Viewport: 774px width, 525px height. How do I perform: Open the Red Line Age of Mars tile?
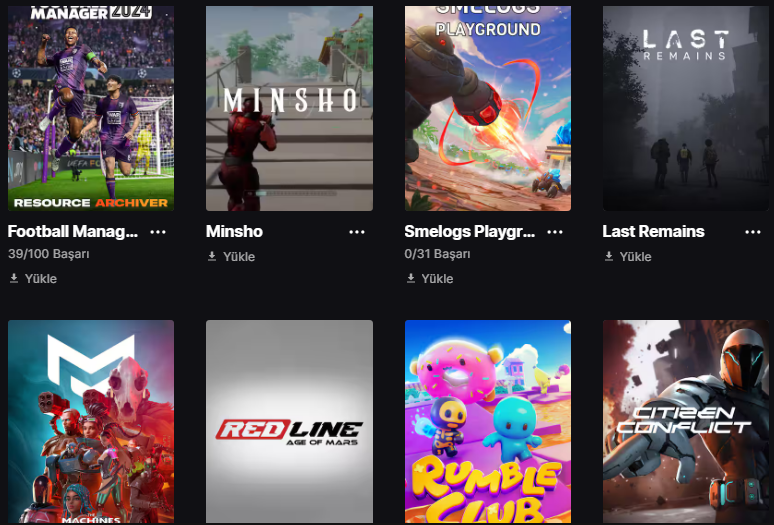pyautogui.click(x=289, y=422)
